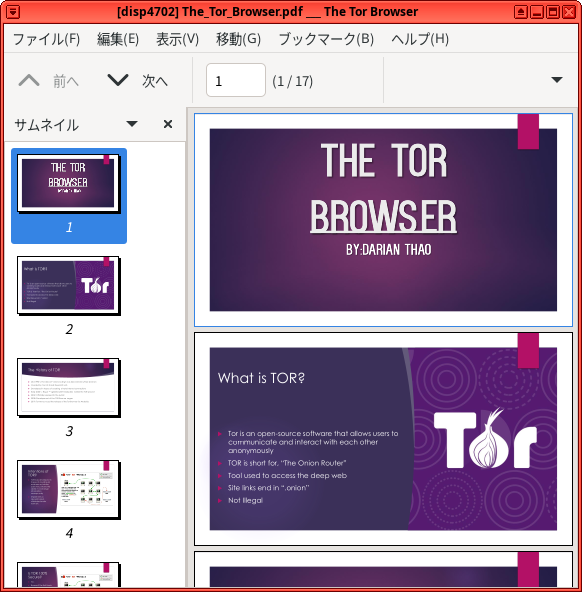Select page 1 thumbnail

pyautogui.click(x=69, y=183)
